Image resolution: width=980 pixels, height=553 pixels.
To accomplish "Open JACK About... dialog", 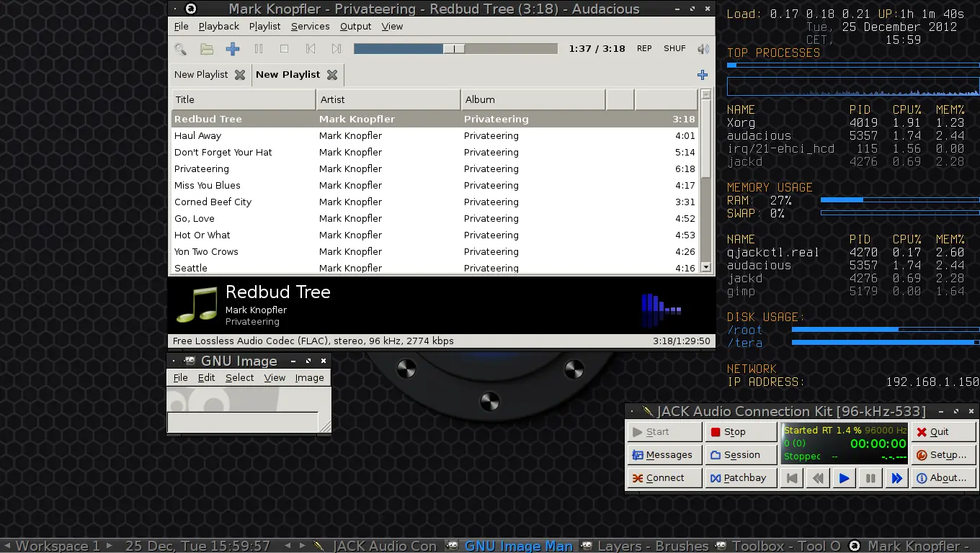I will pos(943,478).
